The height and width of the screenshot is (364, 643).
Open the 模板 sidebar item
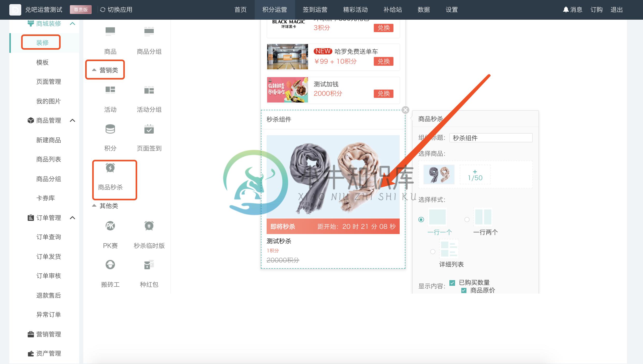(x=42, y=62)
